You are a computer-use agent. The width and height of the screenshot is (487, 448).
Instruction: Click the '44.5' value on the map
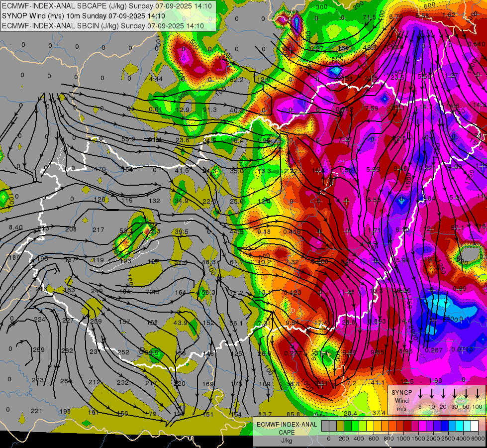[237, 231]
